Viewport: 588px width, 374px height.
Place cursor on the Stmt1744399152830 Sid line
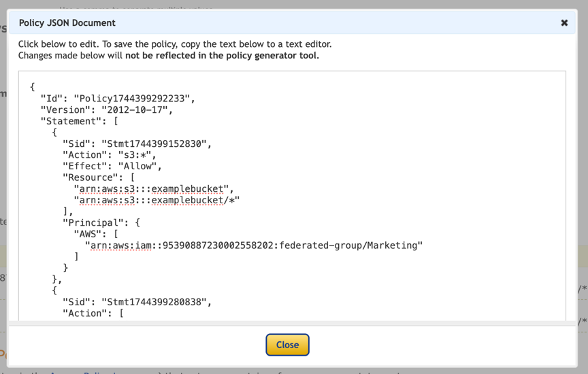(x=137, y=144)
